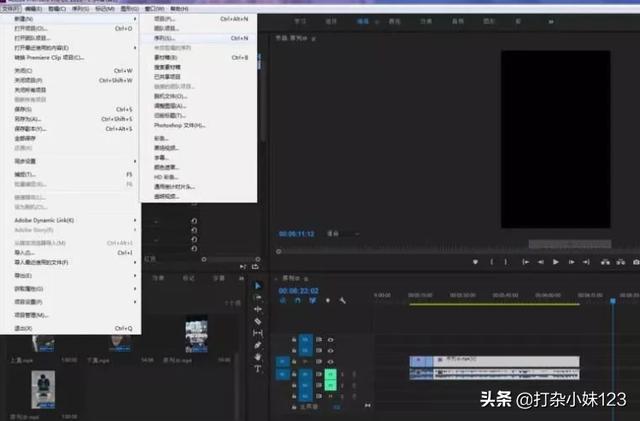Click 保存(S) in File menu
The image size is (640, 421).
pos(71,109)
